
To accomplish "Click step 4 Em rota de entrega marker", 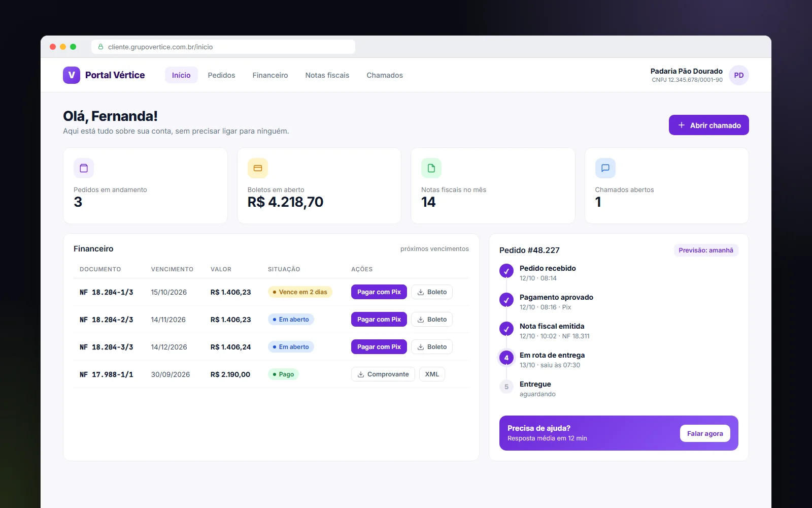I will (x=506, y=358).
